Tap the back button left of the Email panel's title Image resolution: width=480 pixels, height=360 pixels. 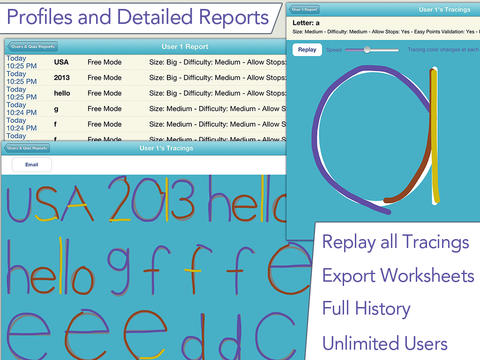click(x=27, y=148)
